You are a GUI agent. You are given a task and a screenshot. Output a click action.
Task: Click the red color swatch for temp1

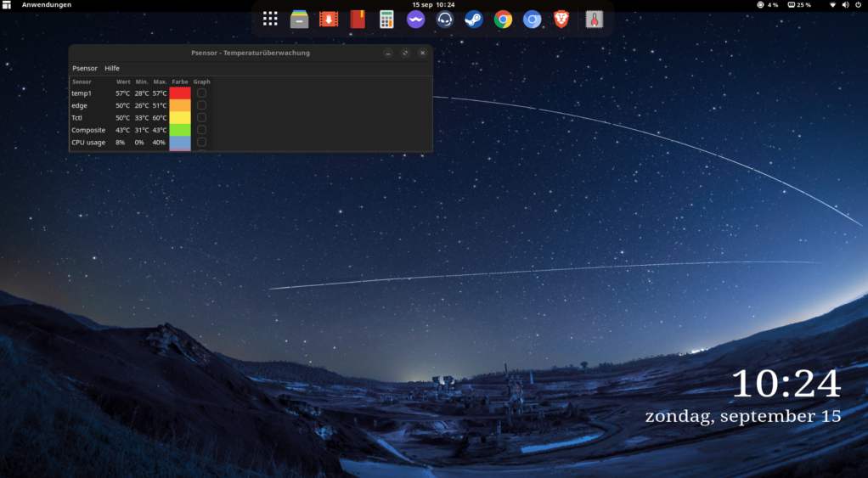coord(180,93)
